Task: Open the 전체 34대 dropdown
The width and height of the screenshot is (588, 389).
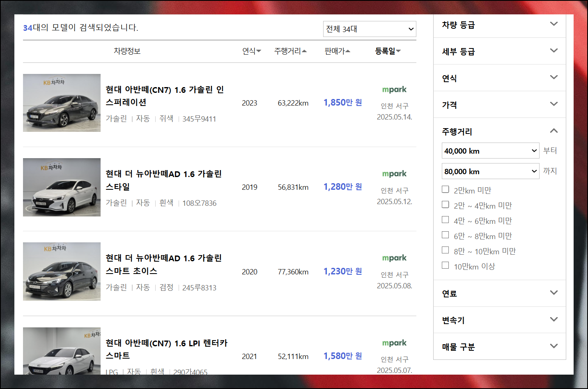Action: (x=370, y=29)
